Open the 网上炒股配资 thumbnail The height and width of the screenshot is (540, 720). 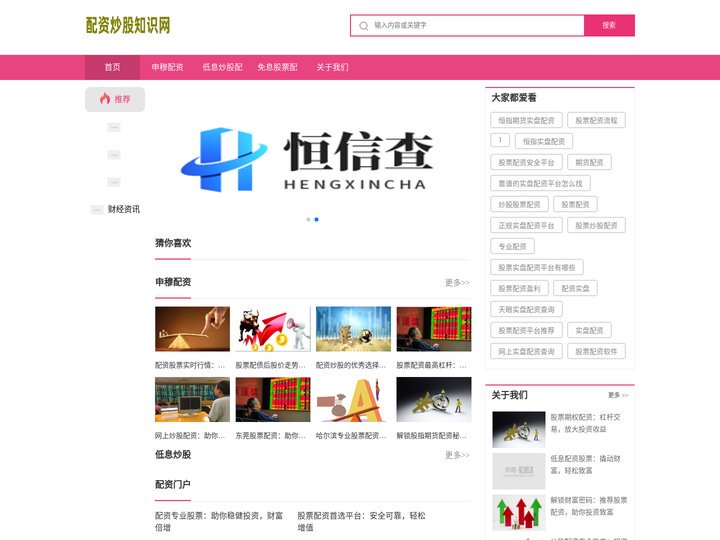(192, 399)
